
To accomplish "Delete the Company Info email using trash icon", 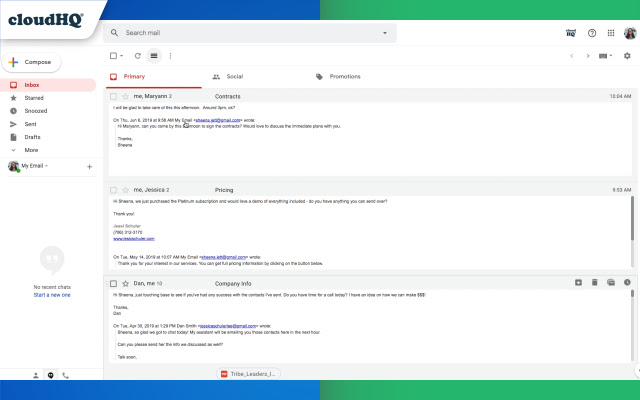I will point(595,282).
